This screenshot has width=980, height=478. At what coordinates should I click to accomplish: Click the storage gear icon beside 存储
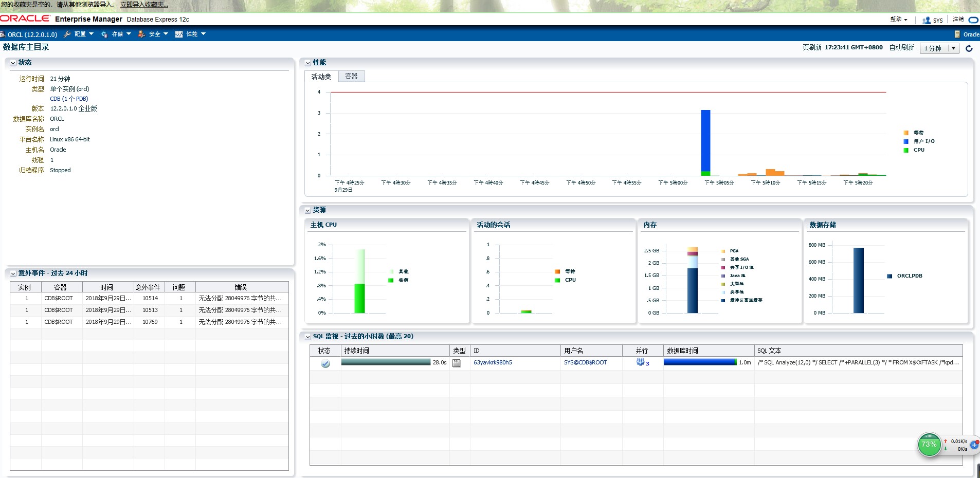point(104,34)
